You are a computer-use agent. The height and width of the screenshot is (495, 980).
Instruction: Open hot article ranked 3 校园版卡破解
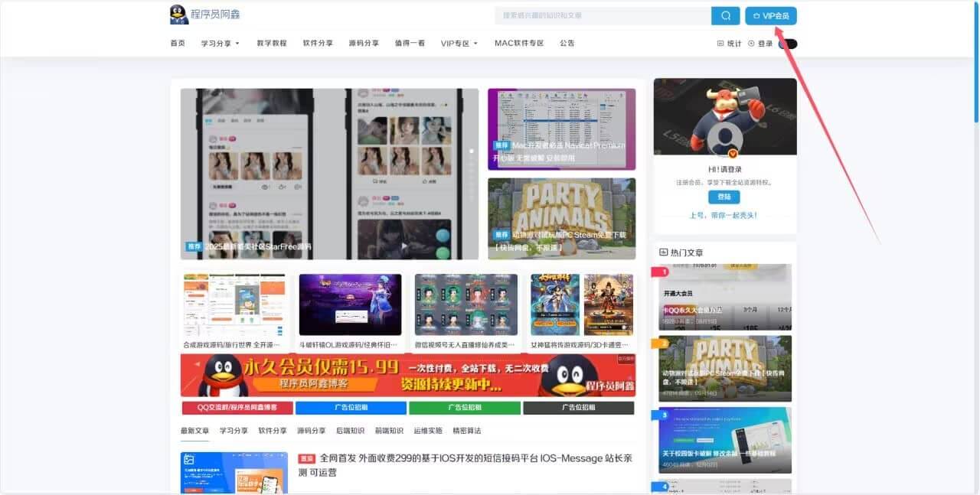coord(725,440)
